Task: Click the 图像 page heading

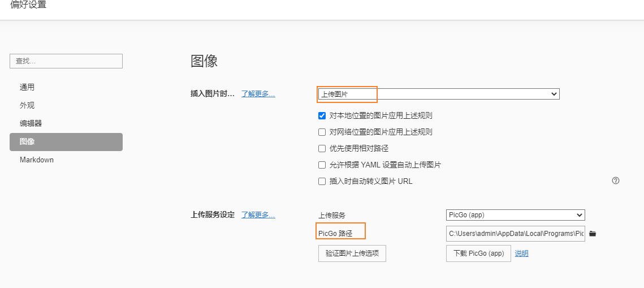Action: point(204,61)
